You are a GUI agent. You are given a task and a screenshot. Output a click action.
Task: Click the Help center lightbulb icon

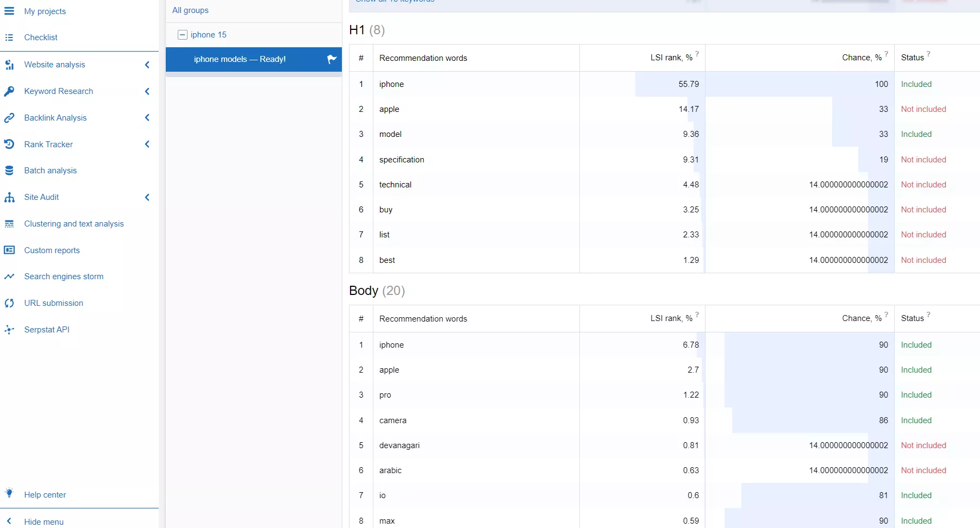pos(9,493)
